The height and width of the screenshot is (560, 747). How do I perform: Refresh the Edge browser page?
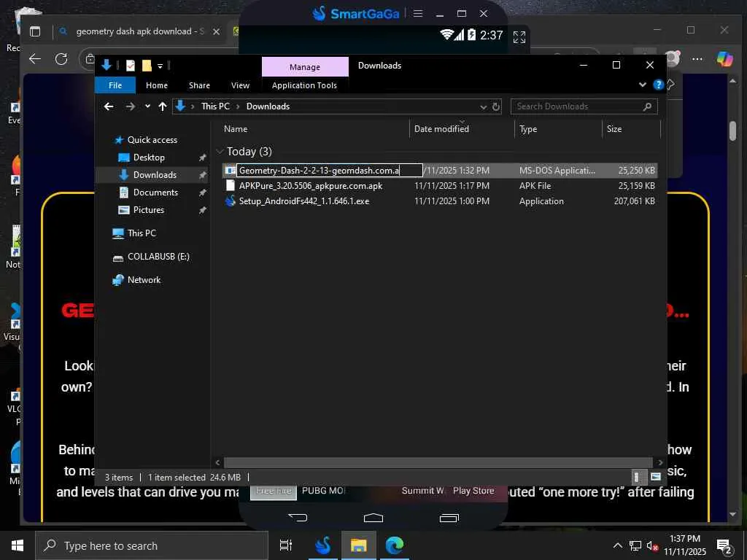click(61, 59)
